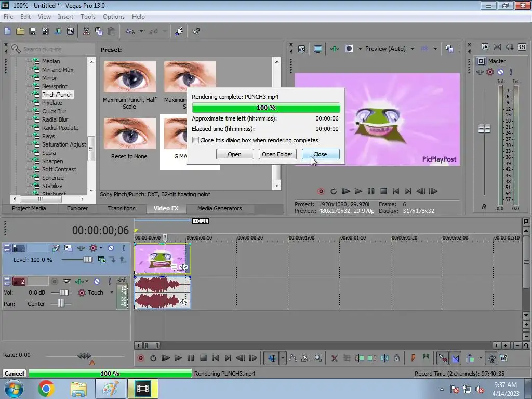This screenshot has width=532, height=399.
Task: Click Normal Edit Tool in bottom toolbar
Action: [272, 358]
